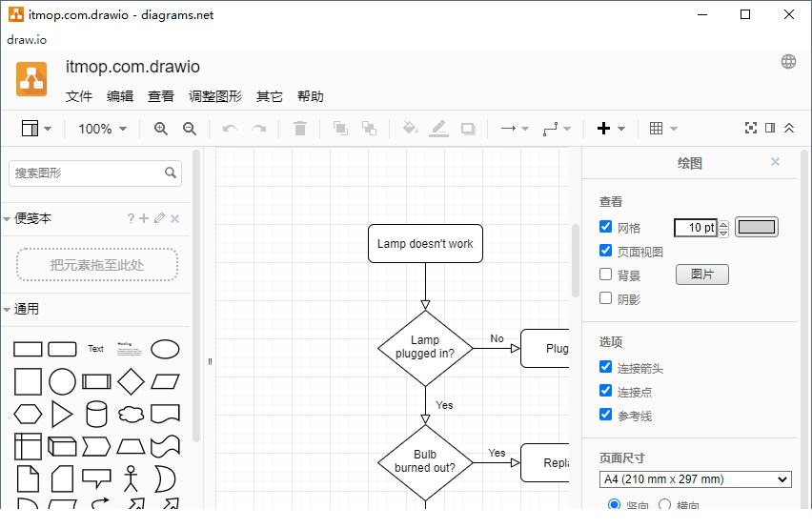Image resolution: width=812 pixels, height=529 pixels.
Task: Click the zoom out magnifier icon
Action: (x=190, y=129)
